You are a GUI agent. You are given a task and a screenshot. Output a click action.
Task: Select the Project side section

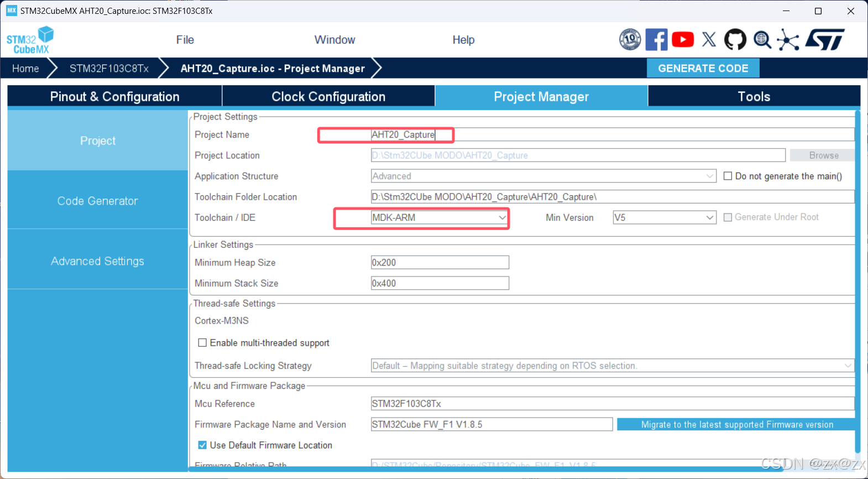(x=98, y=140)
